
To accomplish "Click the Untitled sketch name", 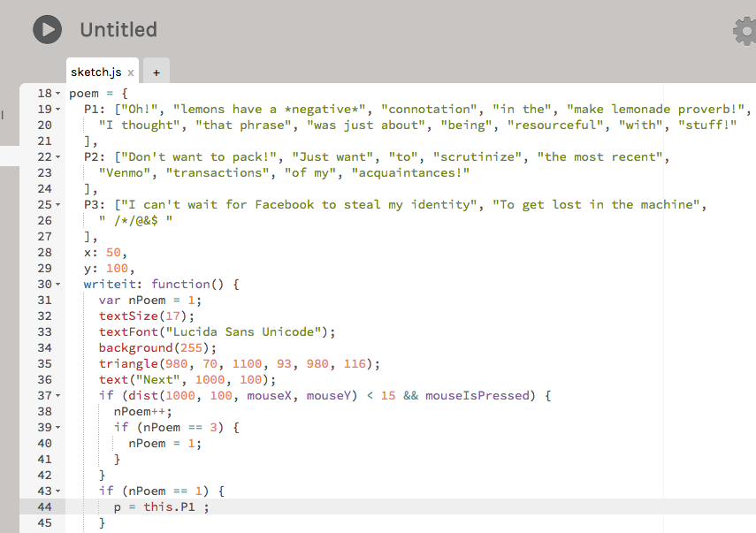I will 118,29.
